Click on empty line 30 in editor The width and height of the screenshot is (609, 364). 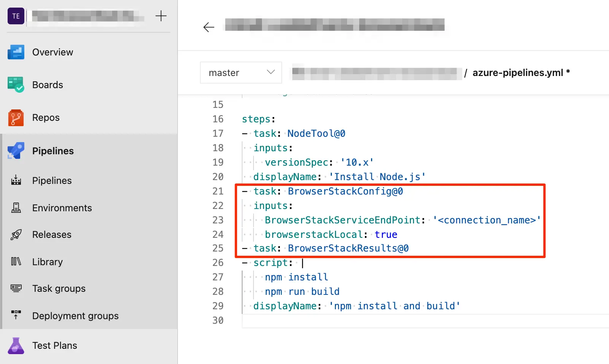tap(342, 320)
